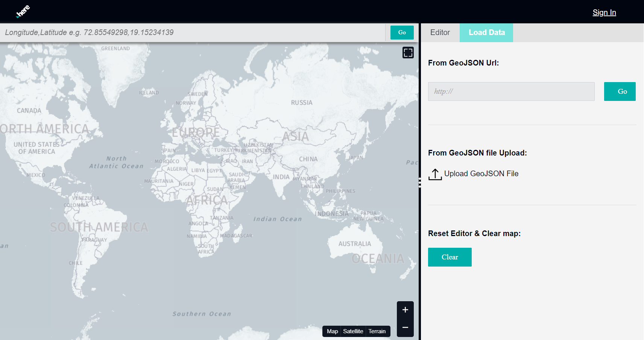
Task: Switch map layer to Map view
Action: [x=332, y=331]
